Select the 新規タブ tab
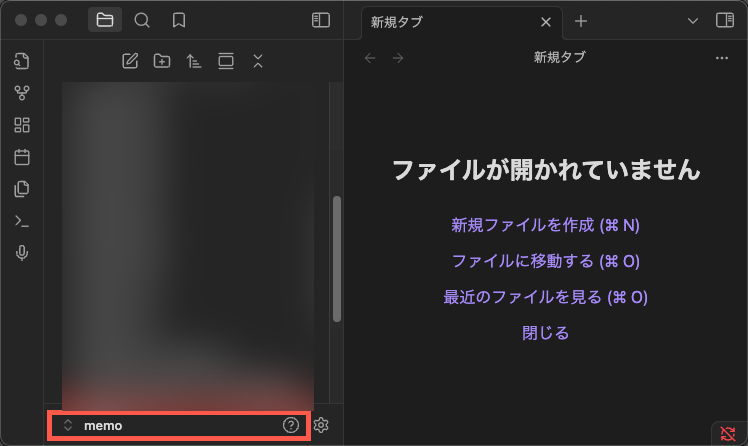Image resolution: width=748 pixels, height=446 pixels. [x=462, y=23]
